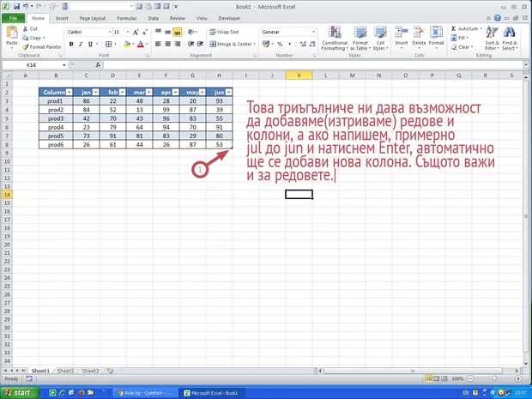Toggle Middle Align in Alignment group
The image size is (532, 399).
click(x=167, y=33)
